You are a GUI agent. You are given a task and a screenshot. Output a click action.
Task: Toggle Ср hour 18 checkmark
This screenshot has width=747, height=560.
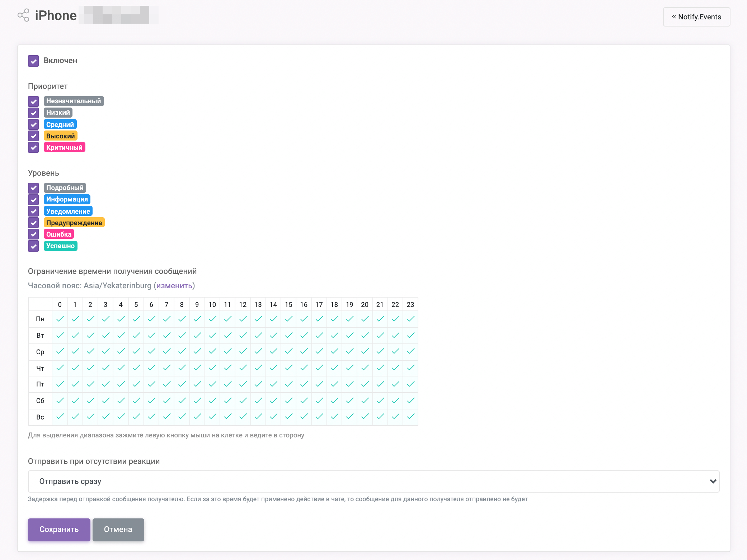[334, 351]
